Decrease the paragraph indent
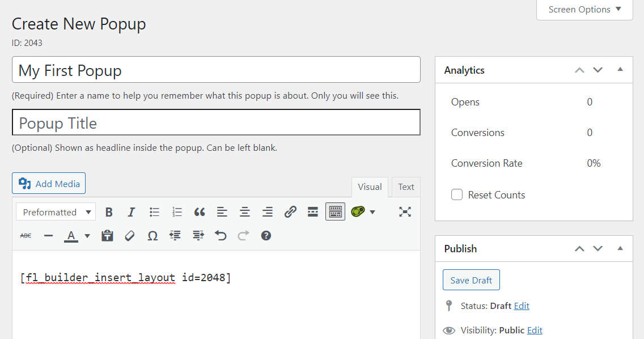Viewport: 644px width, 339px height. coord(175,236)
